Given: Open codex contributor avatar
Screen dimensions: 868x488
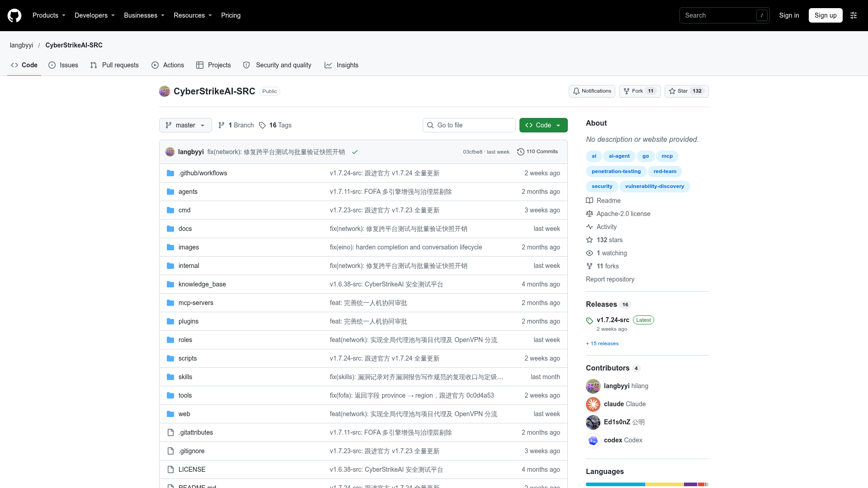Looking at the screenshot, I should [x=593, y=440].
